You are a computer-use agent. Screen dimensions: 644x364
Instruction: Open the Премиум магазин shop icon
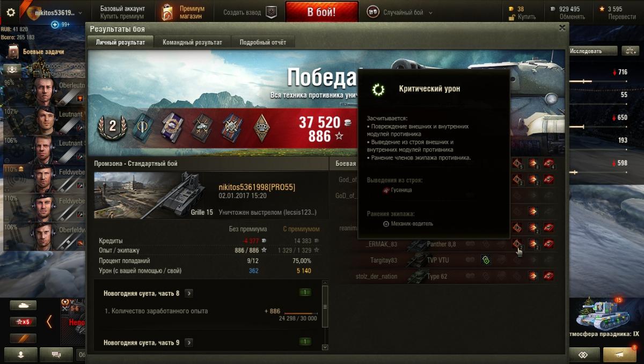pos(167,12)
